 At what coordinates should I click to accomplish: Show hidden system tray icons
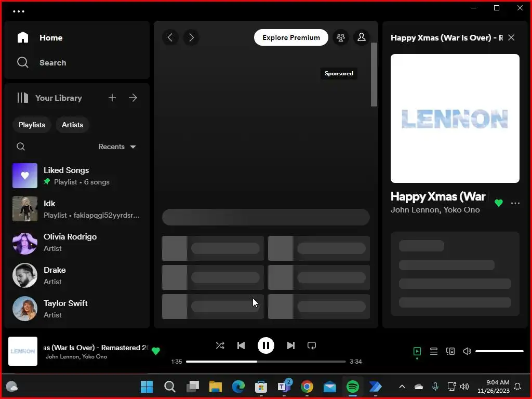[x=402, y=387]
